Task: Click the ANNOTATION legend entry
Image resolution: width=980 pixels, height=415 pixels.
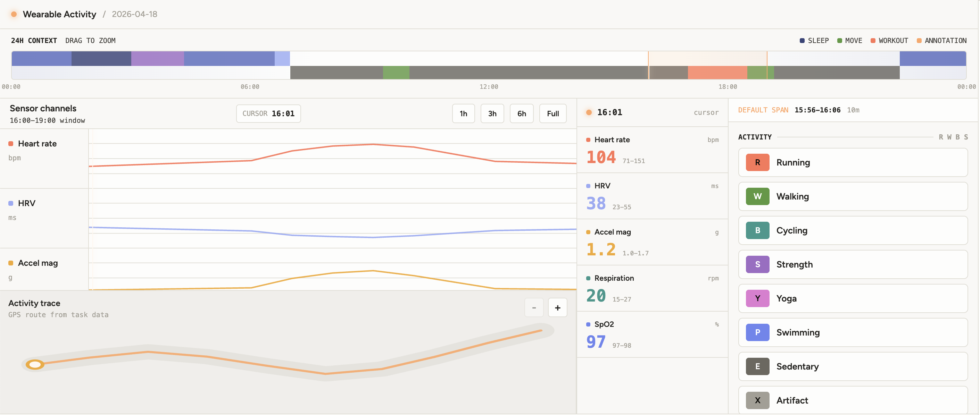Action: point(941,41)
